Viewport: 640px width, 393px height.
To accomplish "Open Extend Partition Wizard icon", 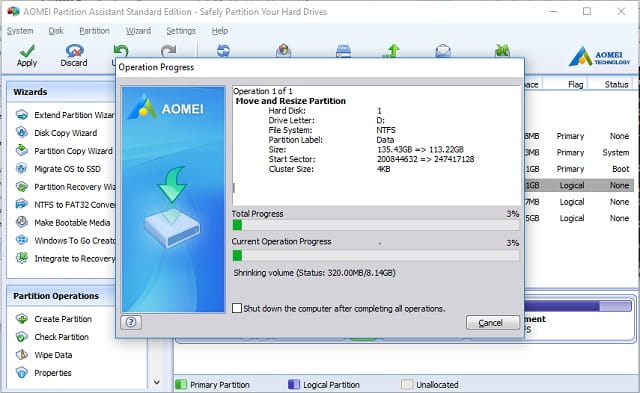I will 22,115.
